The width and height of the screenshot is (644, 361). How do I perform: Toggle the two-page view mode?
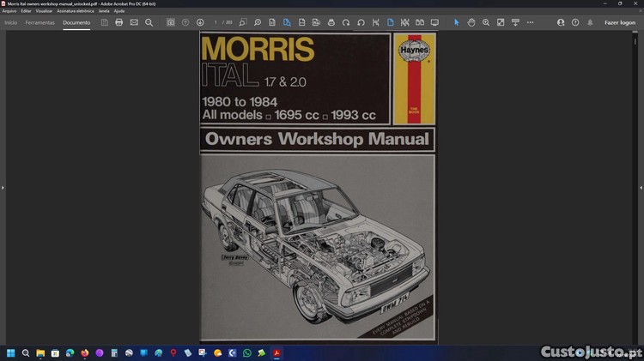(419, 22)
